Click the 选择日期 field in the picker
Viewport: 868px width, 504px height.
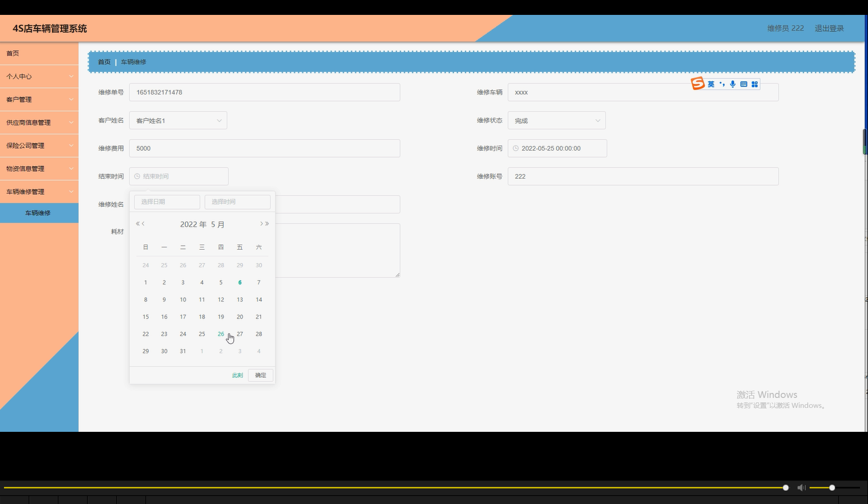pos(167,202)
